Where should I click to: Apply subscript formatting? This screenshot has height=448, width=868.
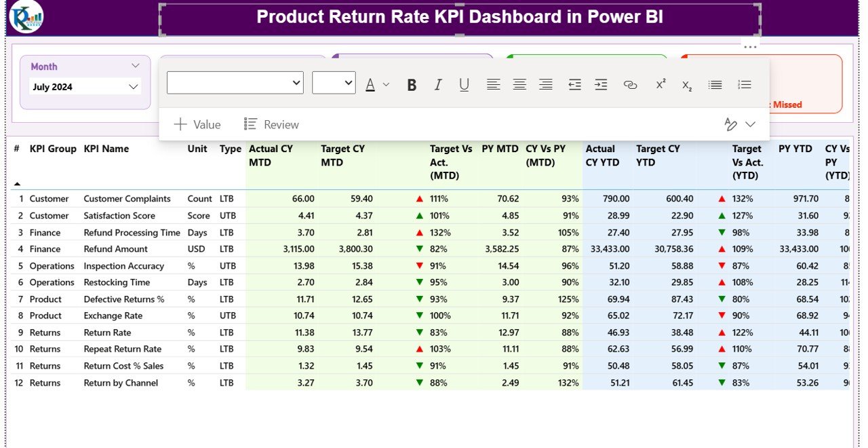click(x=687, y=86)
